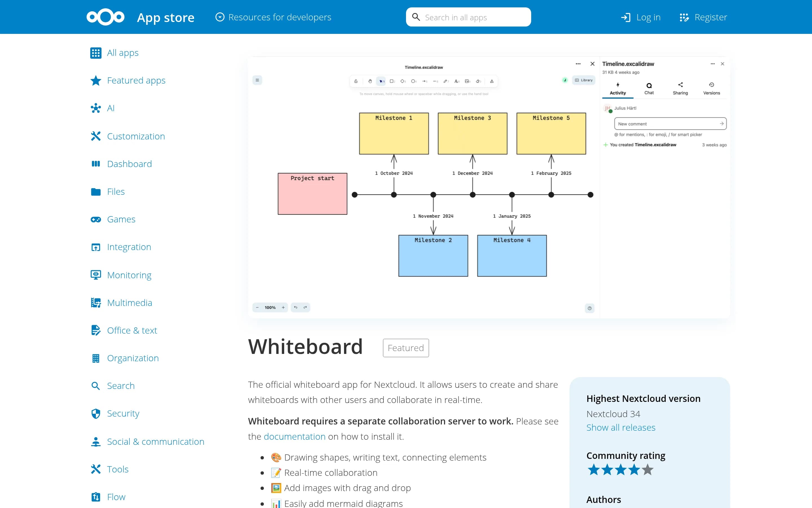The image size is (812, 508).
Task: Open the Games controller icon
Action: (x=96, y=219)
